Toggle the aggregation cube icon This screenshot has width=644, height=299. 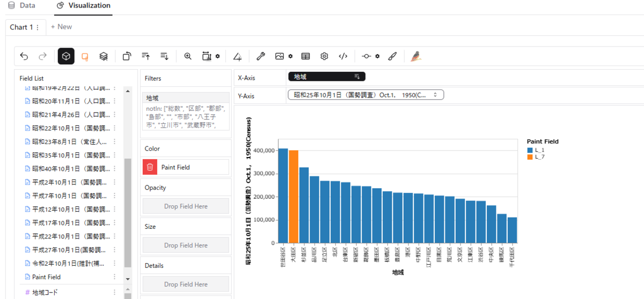coord(66,56)
